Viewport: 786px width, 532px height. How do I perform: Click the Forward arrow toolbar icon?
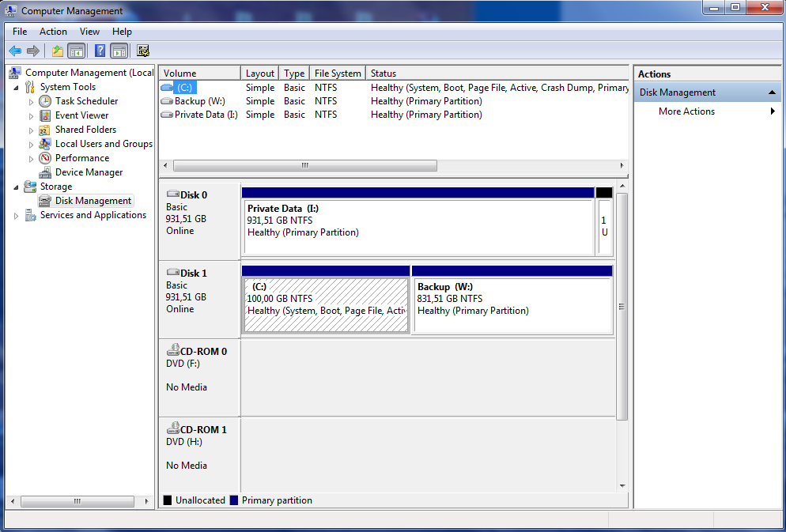coord(33,51)
